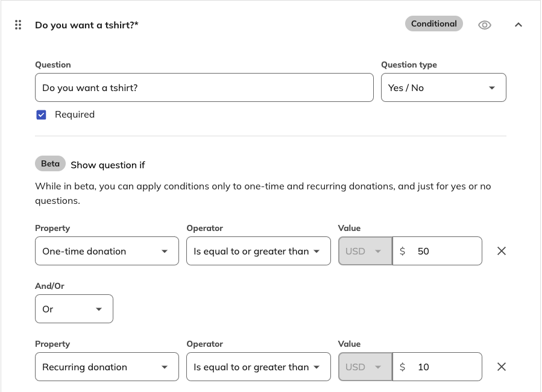Click the USD currency selector in the $10 row
This screenshot has height=392, width=542.
[x=365, y=367]
